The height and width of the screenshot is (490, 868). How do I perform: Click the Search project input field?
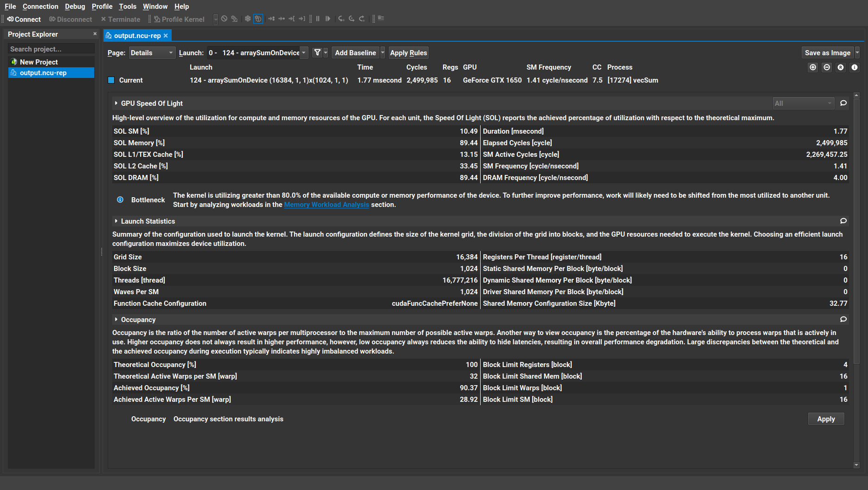coord(51,49)
